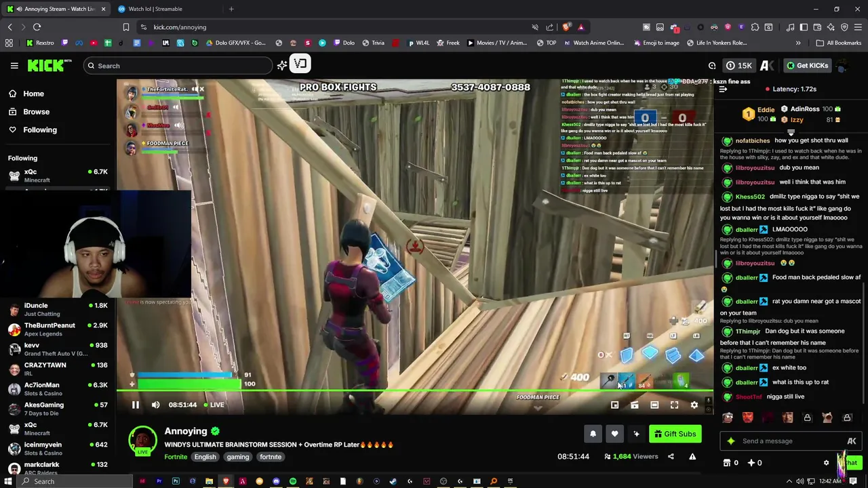
Task: Report the stream using warning triangle
Action: point(692,456)
